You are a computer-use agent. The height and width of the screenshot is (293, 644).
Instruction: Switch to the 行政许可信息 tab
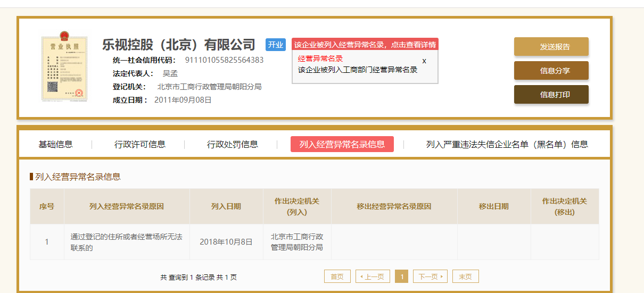[x=140, y=144]
